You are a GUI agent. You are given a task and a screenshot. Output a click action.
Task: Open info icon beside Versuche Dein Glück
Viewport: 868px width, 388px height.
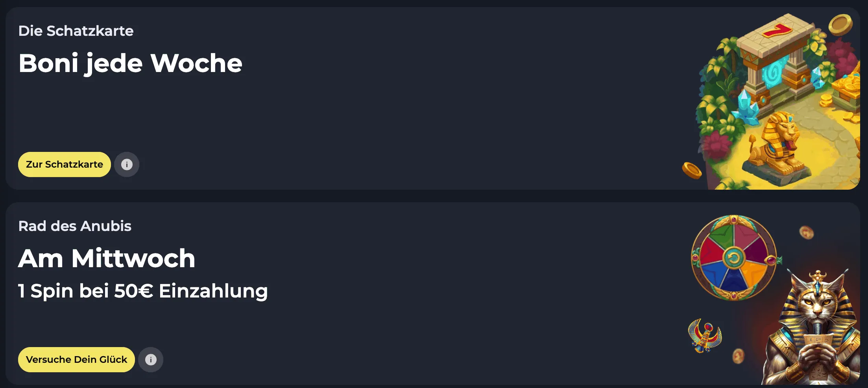(x=151, y=360)
